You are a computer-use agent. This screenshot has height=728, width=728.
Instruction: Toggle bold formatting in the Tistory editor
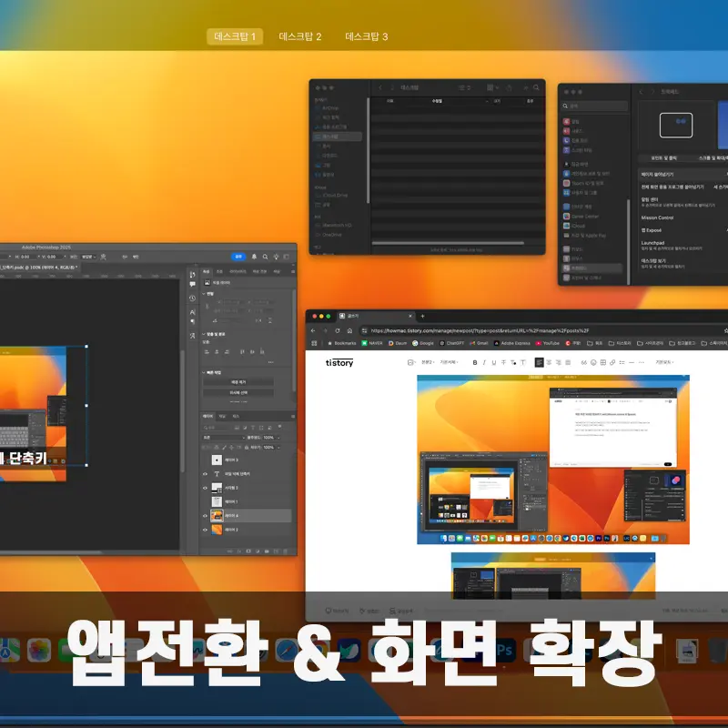[x=474, y=363]
